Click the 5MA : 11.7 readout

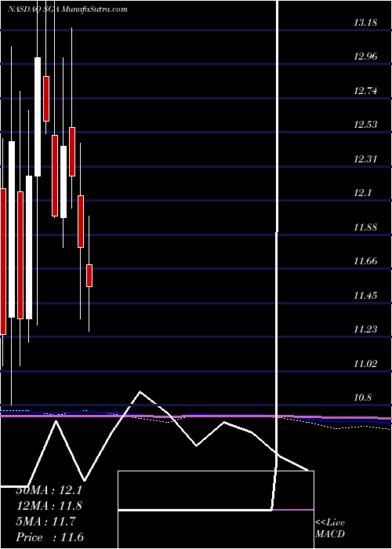(45, 522)
